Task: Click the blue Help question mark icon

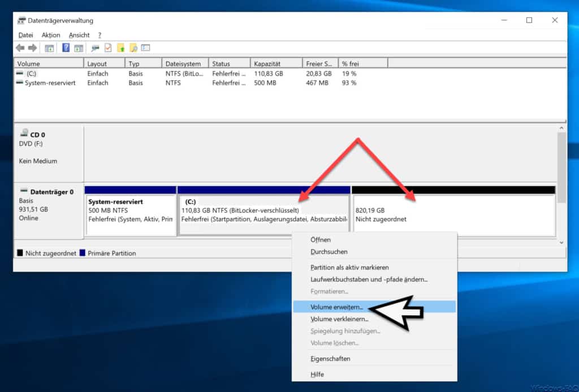Action: (x=66, y=48)
